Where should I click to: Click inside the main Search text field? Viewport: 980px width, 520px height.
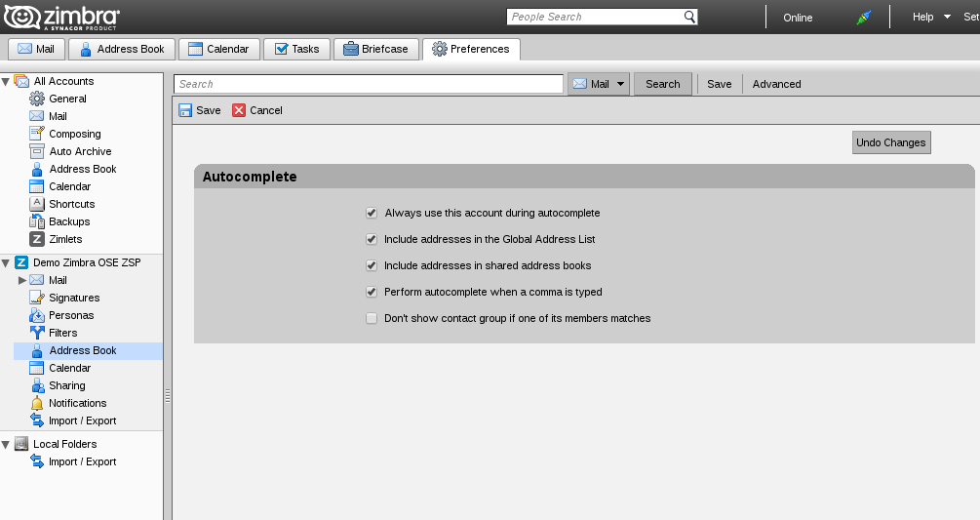pyautogui.click(x=369, y=84)
